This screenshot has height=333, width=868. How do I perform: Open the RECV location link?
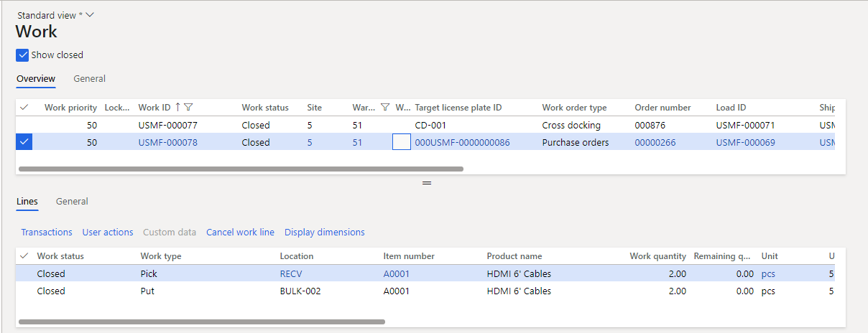[x=292, y=273]
